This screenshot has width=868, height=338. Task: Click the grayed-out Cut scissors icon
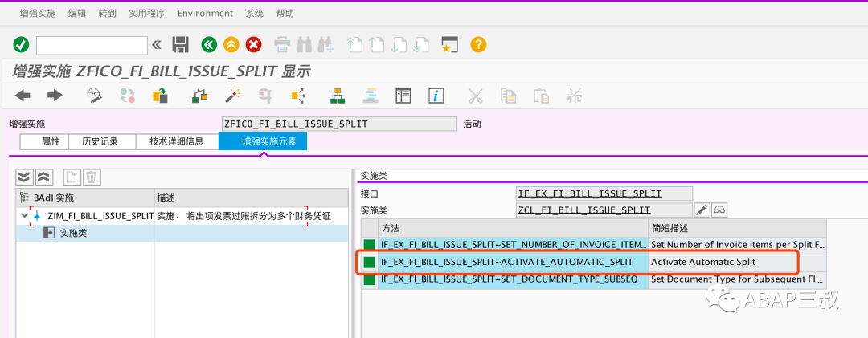click(x=475, y=96)
